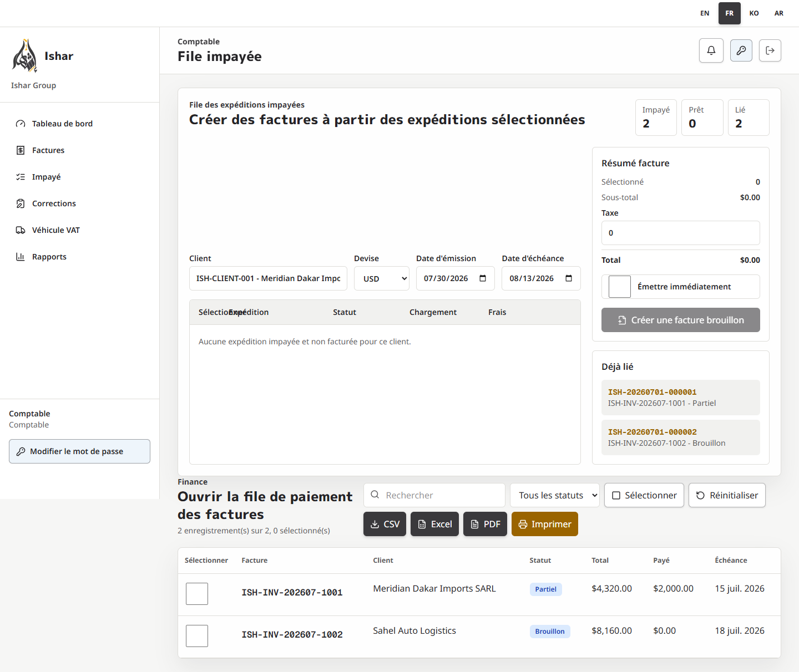Open date picker icon for Date d'échéance
This screenshot has height=672, width=799.
point(569,278)
